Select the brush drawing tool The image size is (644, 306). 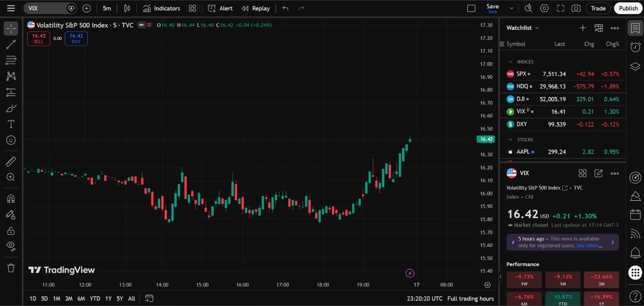tap(11, 108)
